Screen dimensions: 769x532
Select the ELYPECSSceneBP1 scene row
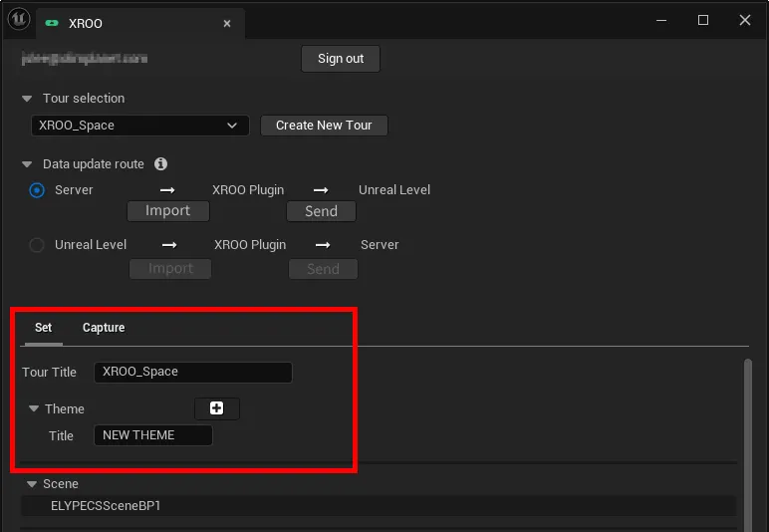tap(379, 506)
